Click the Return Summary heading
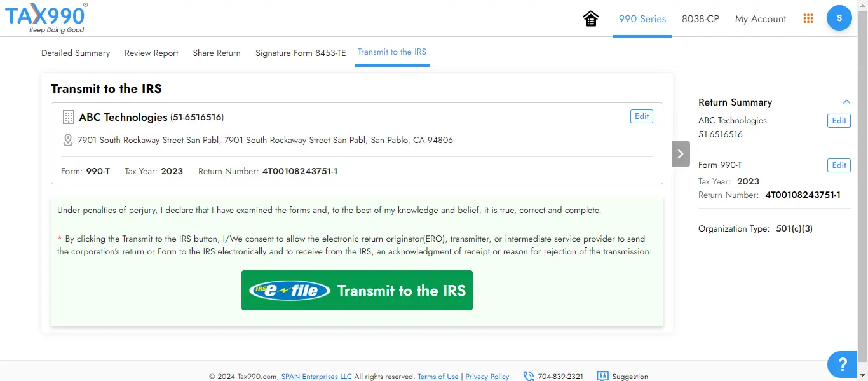 [735, 102]
